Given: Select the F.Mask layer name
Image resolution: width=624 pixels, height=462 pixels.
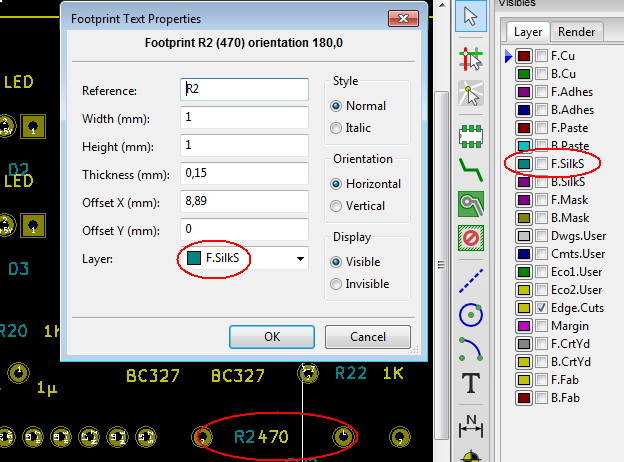Looking at the screenshot, I should click(569, 200).
